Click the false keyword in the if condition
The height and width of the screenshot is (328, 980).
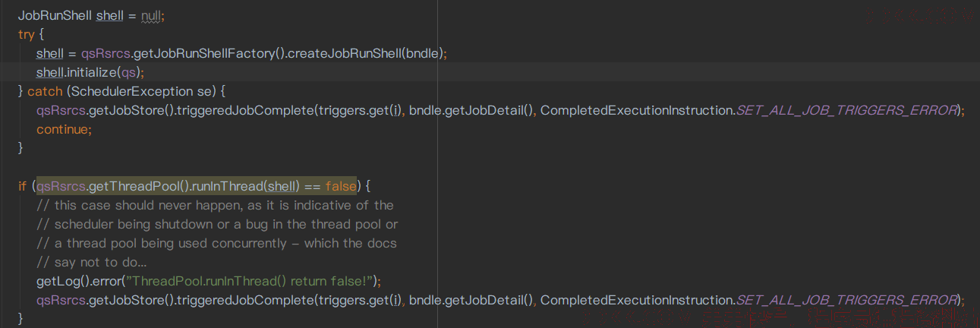[341, 186]
